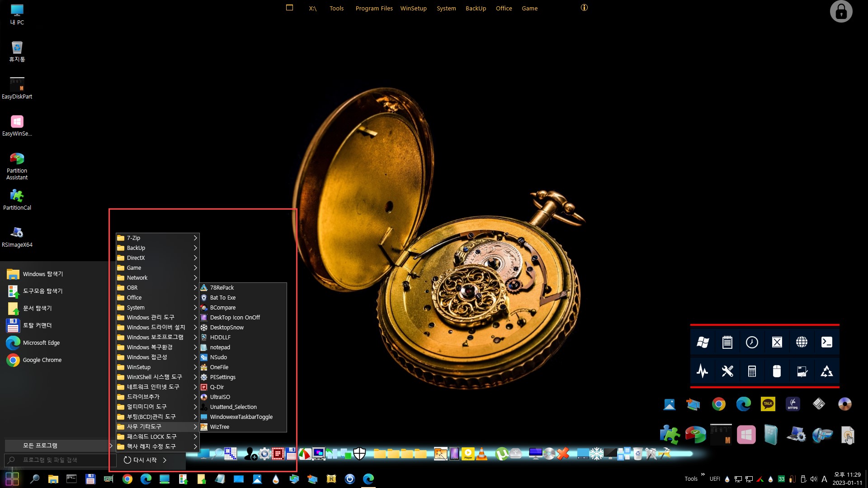The width and height of the screenshot is (868, 488).
Task: Select WindowexeTaskbarToggle entry
Action: click(x=243, y=417)
